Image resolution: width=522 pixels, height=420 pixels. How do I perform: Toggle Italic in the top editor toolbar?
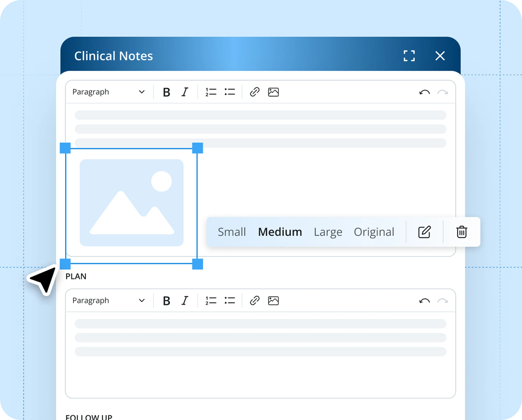pyautogui.click(x=185, y=92)
